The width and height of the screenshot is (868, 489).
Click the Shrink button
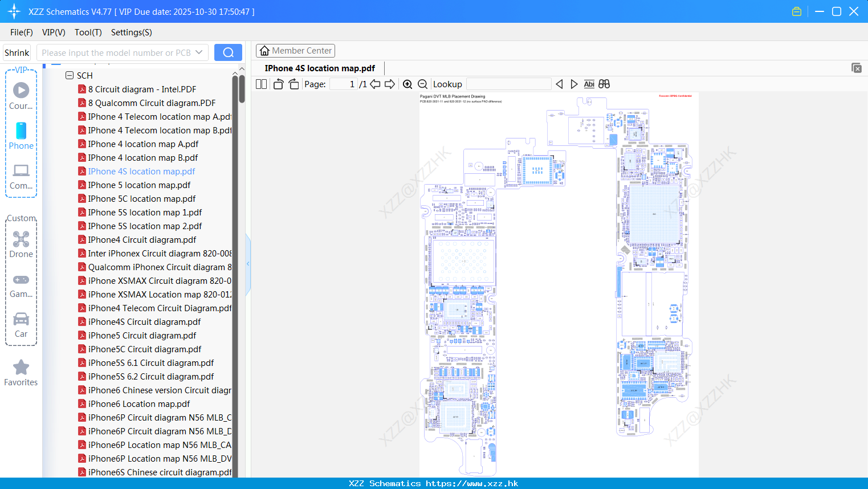pos(17,52)
